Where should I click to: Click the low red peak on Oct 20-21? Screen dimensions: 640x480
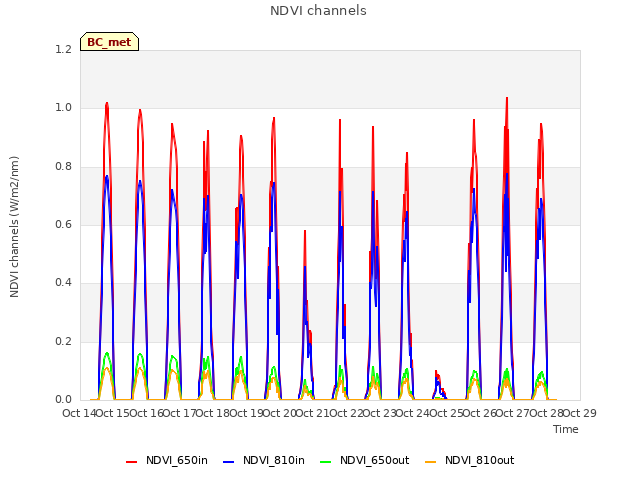pyautogui.click(x=305, y=232)
